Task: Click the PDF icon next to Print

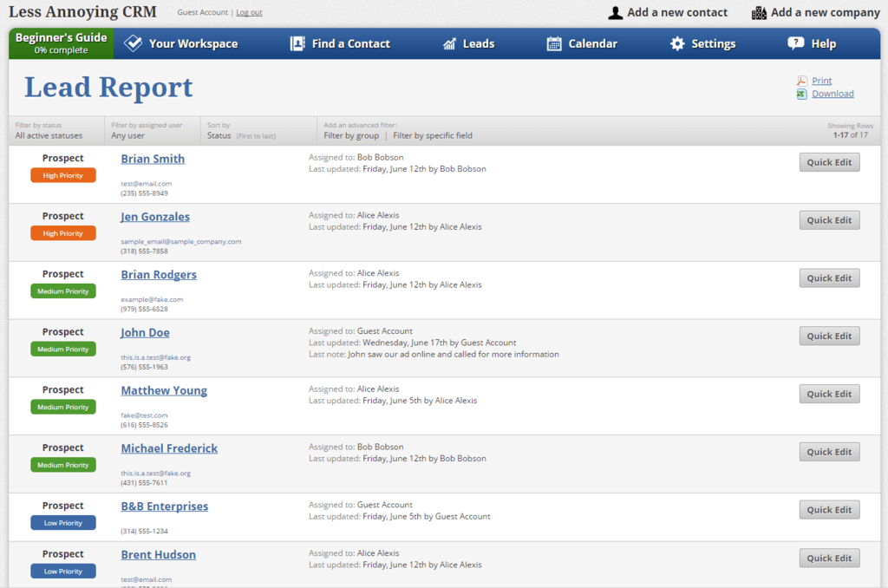Action: tap(803, 80)
